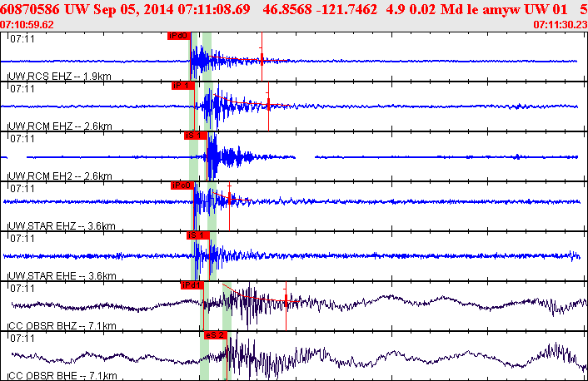The image size is (588, 381).
Task: Select the UW.RCS EHZ -- 1.9km trace label
Action: coord(60,77)
